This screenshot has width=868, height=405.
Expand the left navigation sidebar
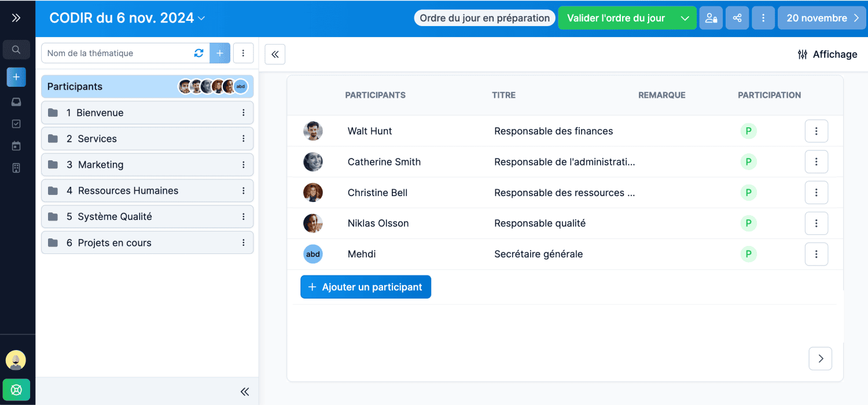click(x=16, y=18)
